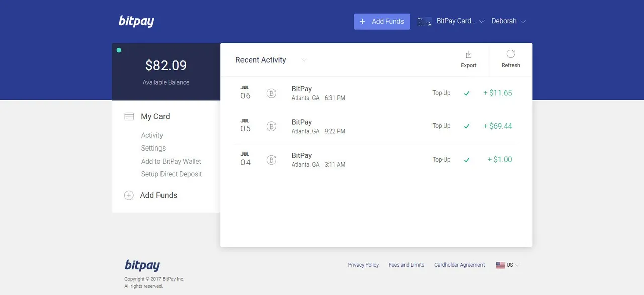Select Add to BitPay Wallet
This screenshot has height=295, width=644.
coord(171,161)
